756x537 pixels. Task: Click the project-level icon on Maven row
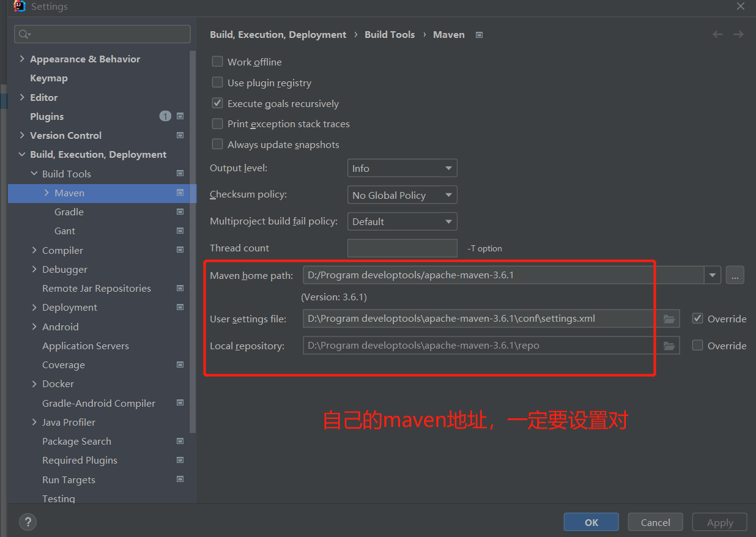coord(180,193)
